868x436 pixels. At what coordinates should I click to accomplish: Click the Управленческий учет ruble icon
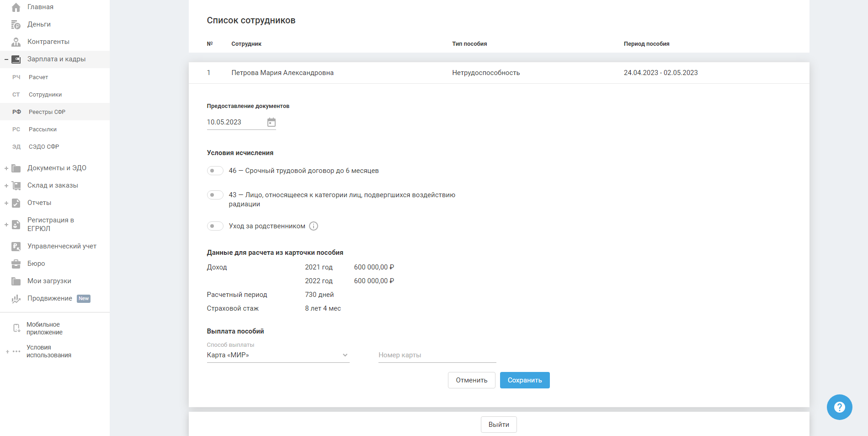coord(16,247)
